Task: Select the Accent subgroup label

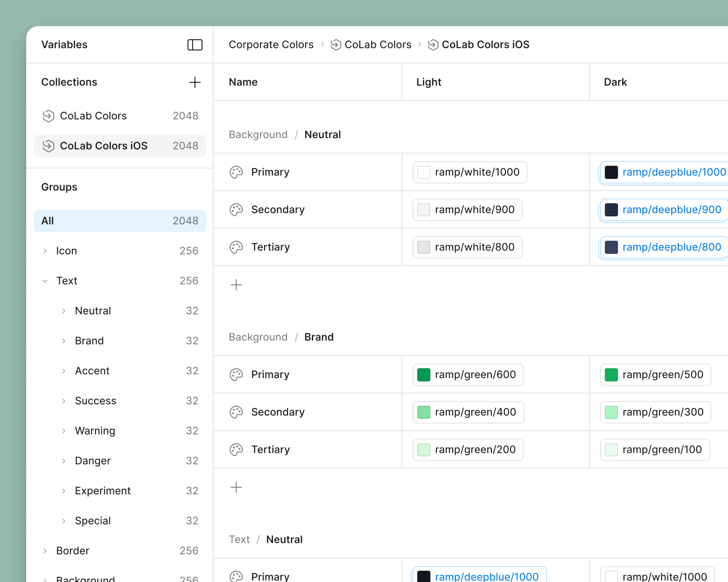Action: pyautogui.click(x=92, y=371)
